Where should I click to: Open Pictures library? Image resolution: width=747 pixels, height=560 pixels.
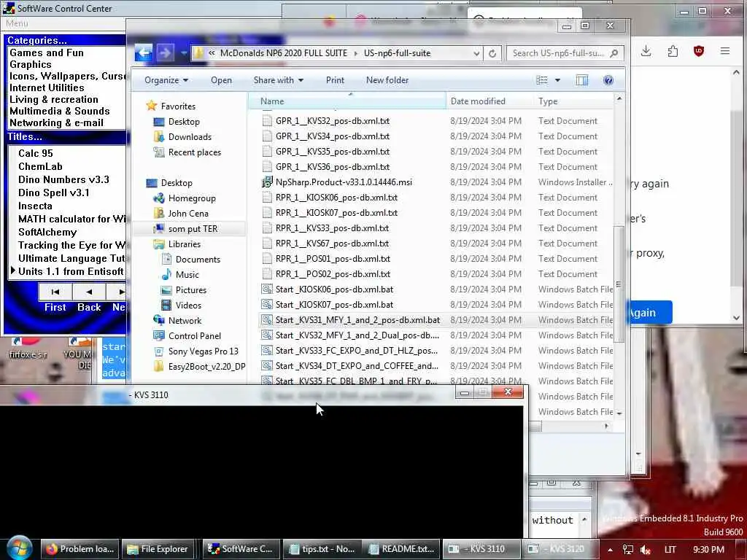click(190, 290)
